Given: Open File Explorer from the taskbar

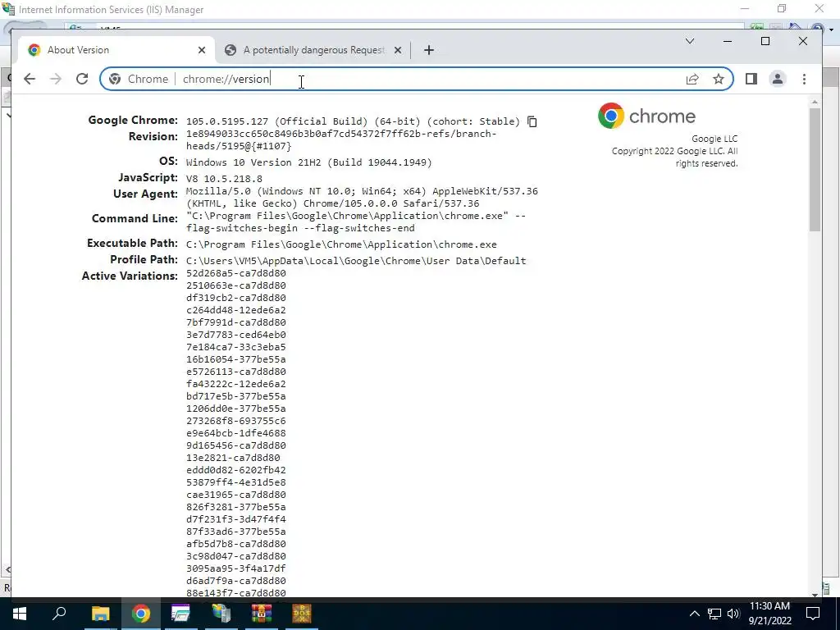Looking at the screenshot, I should point(100,614).
